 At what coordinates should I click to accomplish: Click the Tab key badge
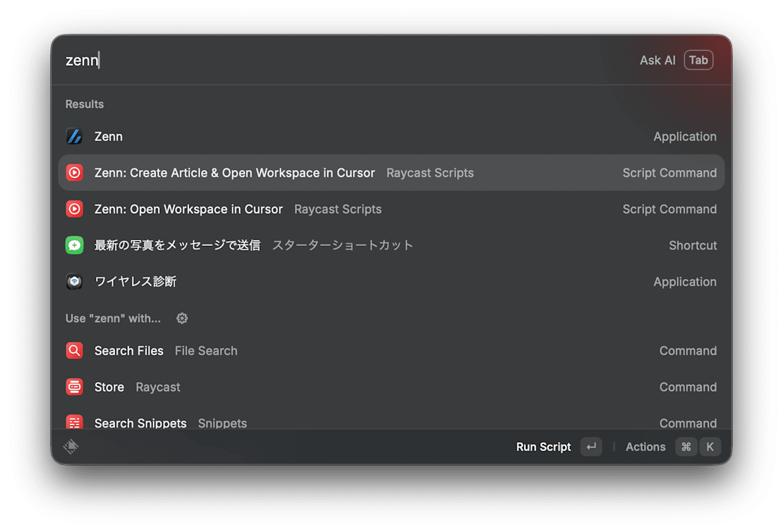coord(698,60)
